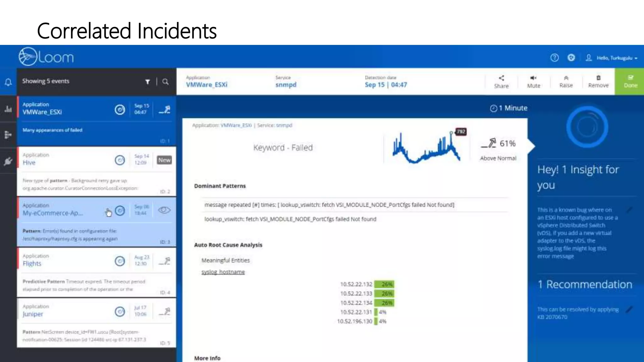Click the 10.52.22.133 26% green bar

point(384,293)
